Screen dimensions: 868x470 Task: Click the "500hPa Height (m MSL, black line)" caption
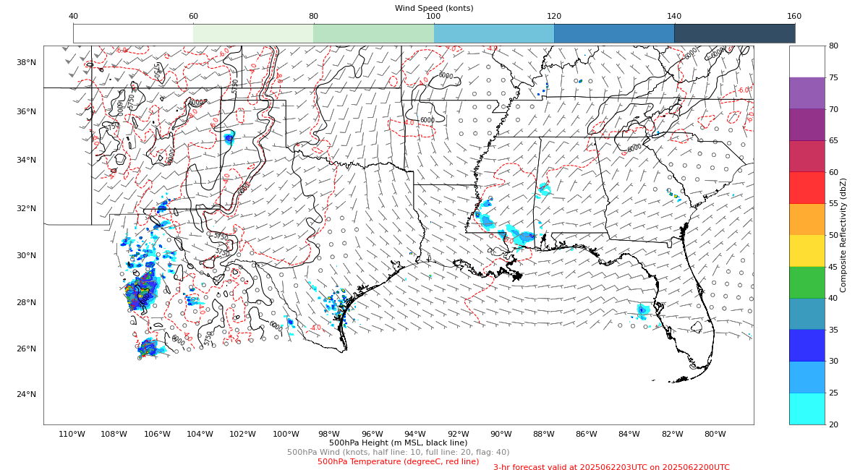[398, 443]
